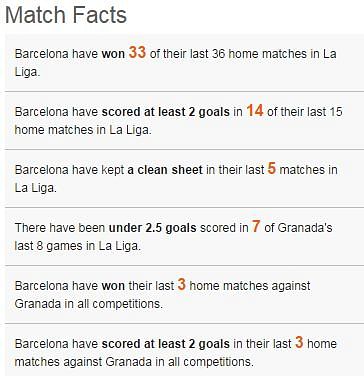
Task: Select the orange number 33
Action: click(x=137, y=52)
